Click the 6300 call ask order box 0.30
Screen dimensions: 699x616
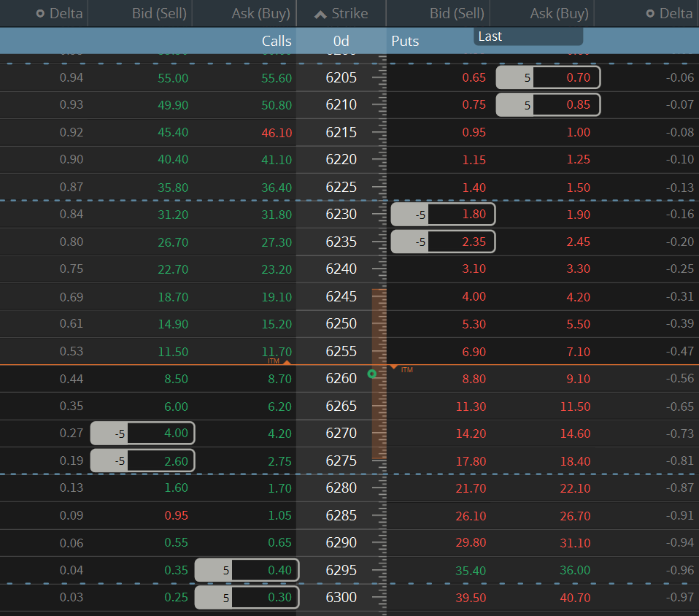(x=247, y=597)
